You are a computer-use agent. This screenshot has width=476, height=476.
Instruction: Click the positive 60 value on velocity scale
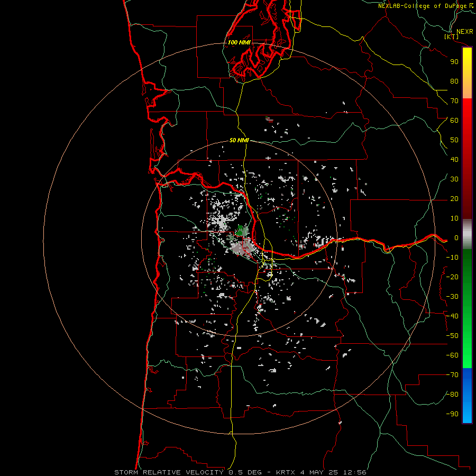click(x=454, y=121)
